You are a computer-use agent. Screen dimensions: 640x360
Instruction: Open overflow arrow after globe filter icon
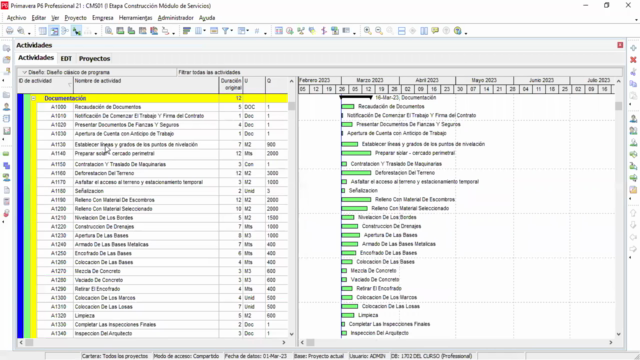[466, 33]
